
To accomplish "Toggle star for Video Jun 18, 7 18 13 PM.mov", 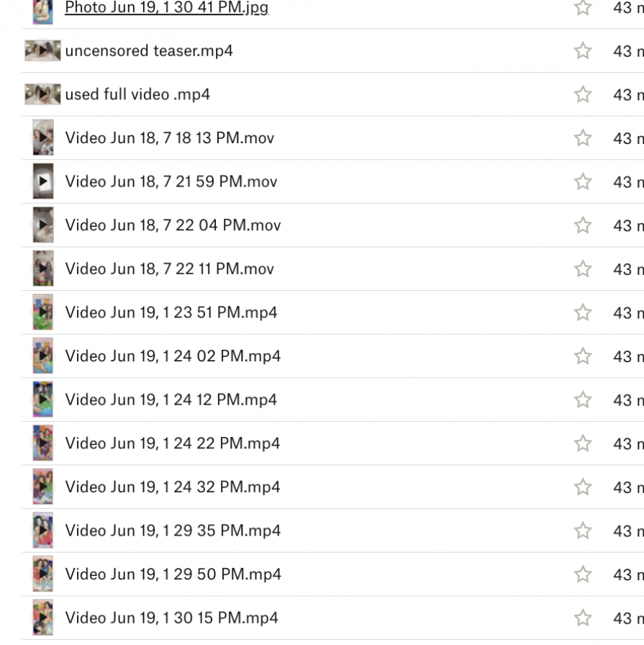I will click(583, 138).
